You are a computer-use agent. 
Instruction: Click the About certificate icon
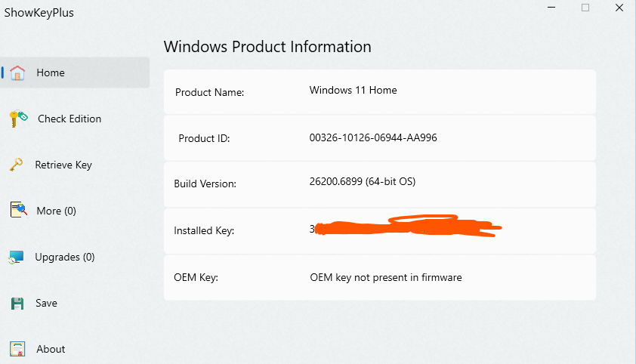tap(17, 349)
